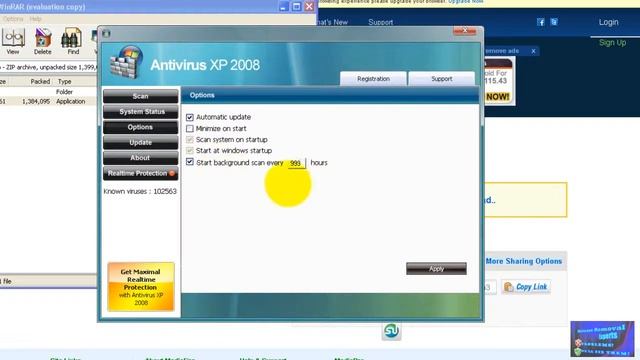Viewport: 640px width, 360px height.
Task: Click the Realtime Protection sidebar button
Action: (140, 173)
